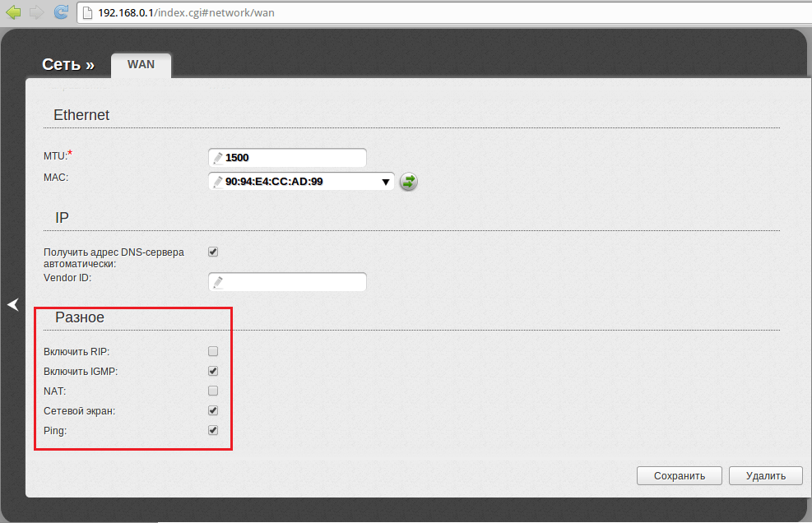Viewport: 812px width, 523px height.
Task: Open the Сеть » menu section
Action: (67, 64)
